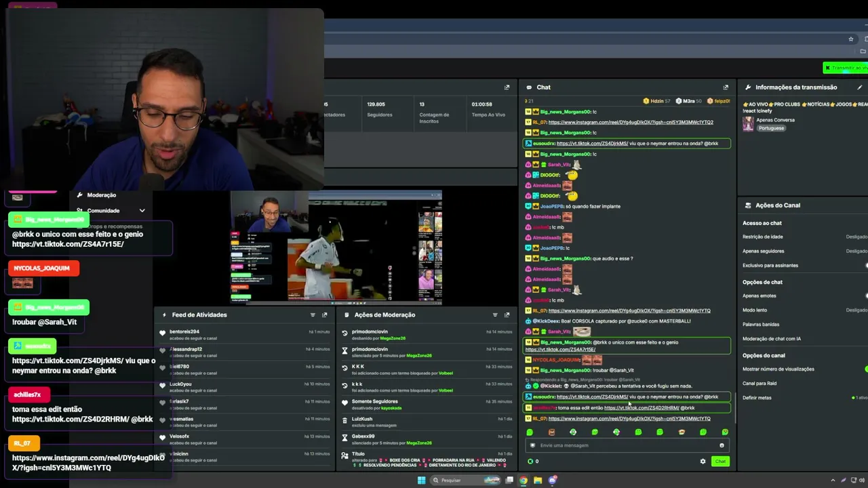This screenshot has width=868, height=488.
Task: Click the hourglass icon beside Gabexx99
Action: pos(344,438)
